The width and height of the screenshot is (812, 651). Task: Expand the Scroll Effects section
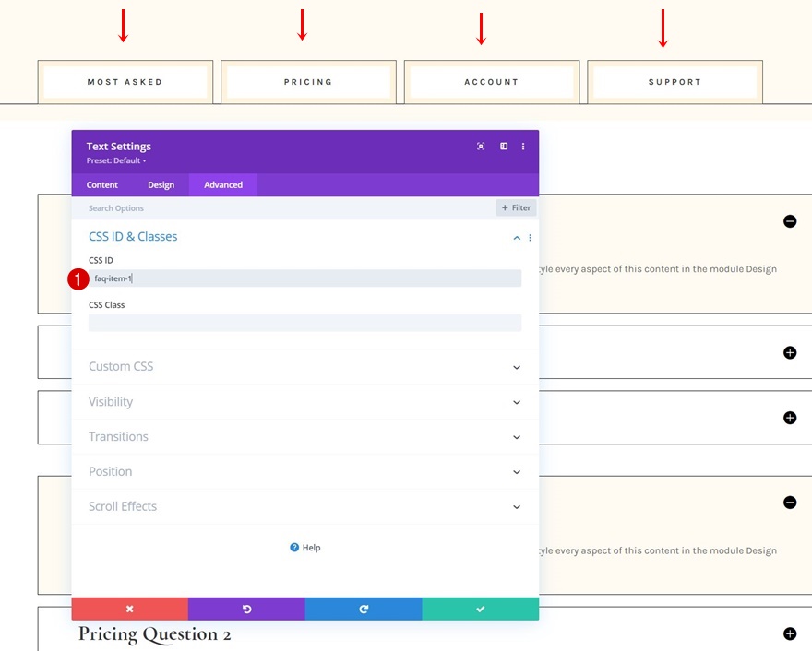(x=305, y=506)
